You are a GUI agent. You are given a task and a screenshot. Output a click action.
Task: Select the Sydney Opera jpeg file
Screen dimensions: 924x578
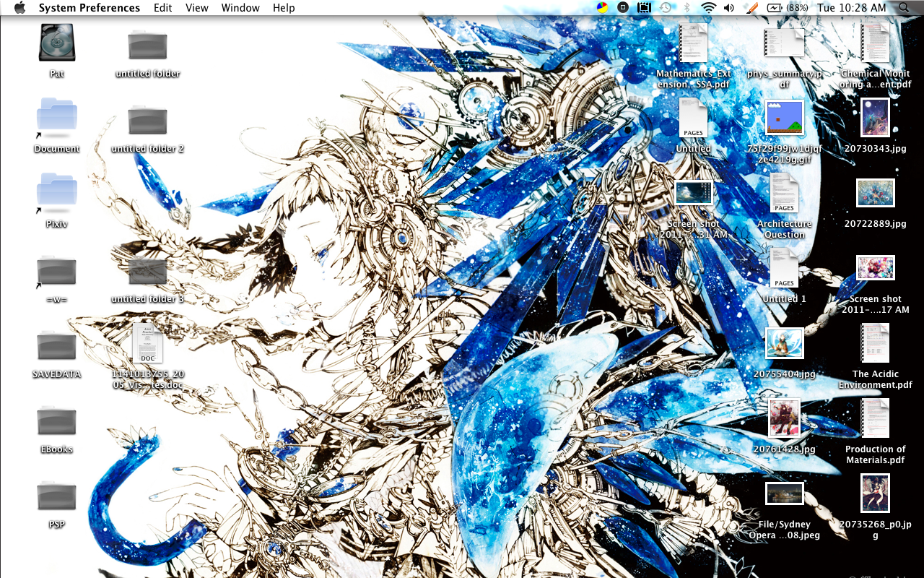coord(784,493)
